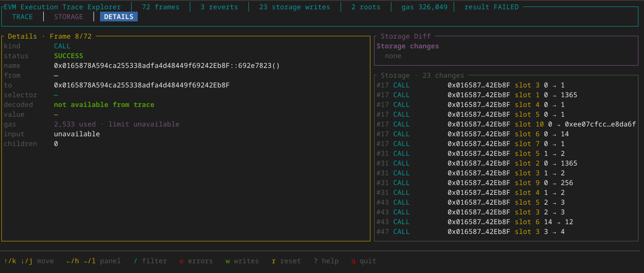Click the kind value CALL in Details
The image size is (644, 273).
[62, 46]
